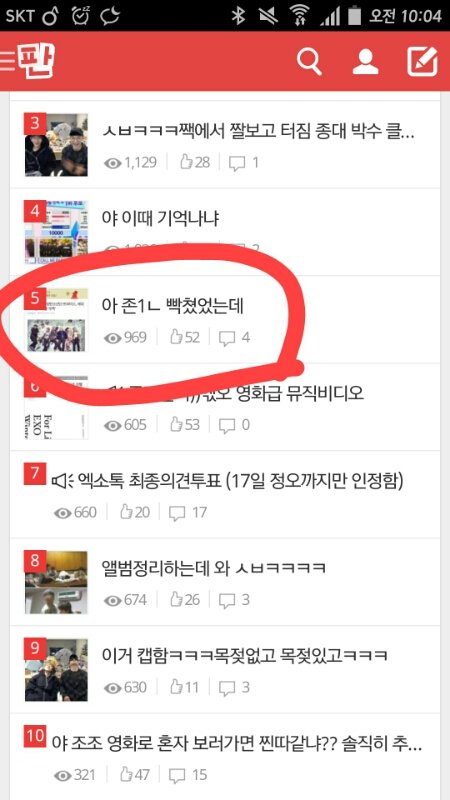Open thumbnail of post ranked 3
Viewport: 450px width, 800px height.
56,145
